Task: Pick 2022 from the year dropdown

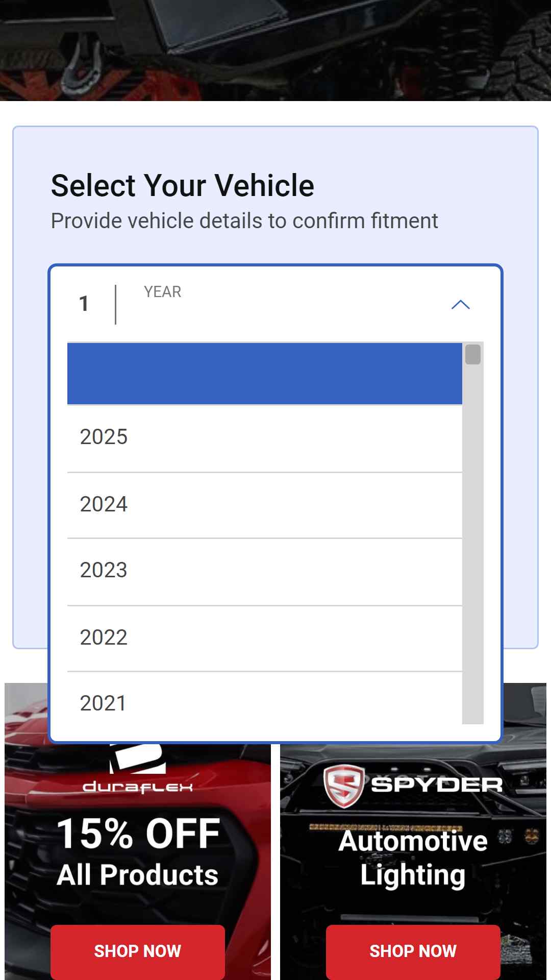Action: 265,639
